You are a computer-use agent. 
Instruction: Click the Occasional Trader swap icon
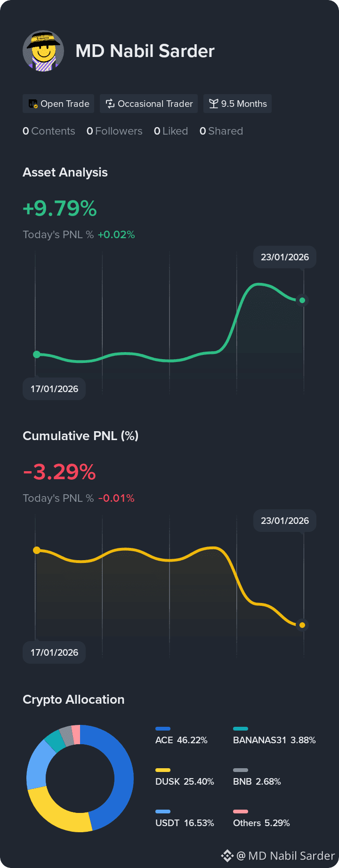click(x=110, y=104)
